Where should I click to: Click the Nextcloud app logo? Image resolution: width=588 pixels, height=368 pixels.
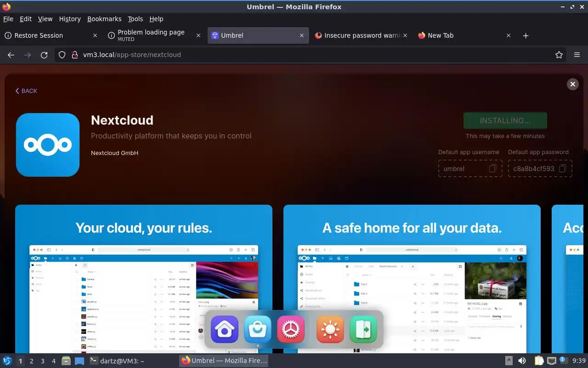pyautogui.click(x=48, y=145)
